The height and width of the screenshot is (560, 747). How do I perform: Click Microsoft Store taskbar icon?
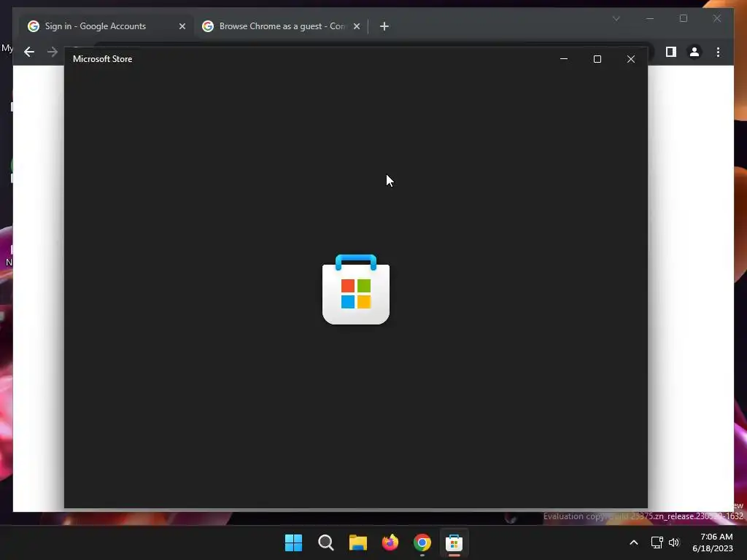[454, 542]
